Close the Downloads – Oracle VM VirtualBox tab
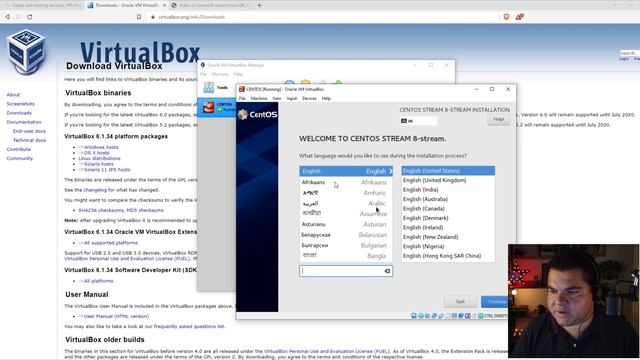640x360 pixels. [164, 5]
